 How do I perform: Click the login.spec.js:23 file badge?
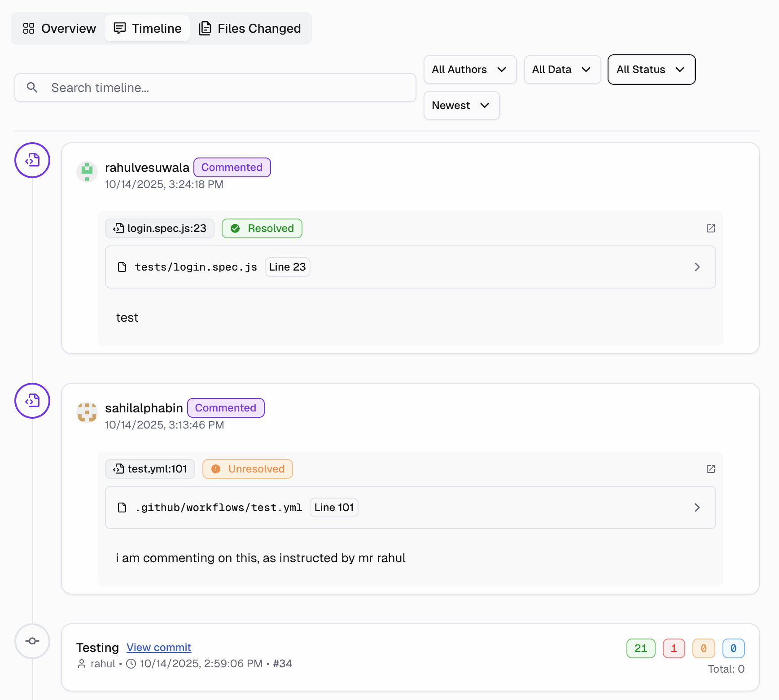(160, 228)
